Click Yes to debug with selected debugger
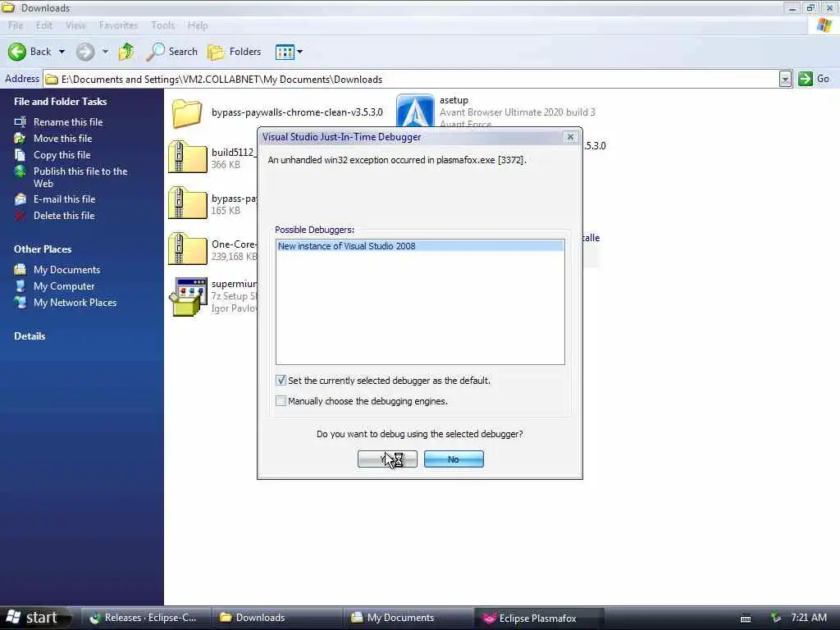This screenshot has height=630, width=840. click(387, 459)
